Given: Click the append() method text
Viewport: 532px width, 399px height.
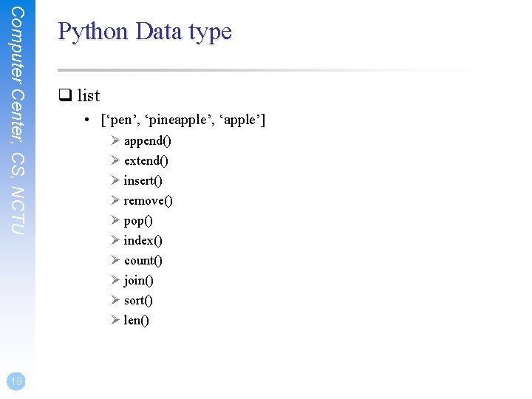Looking at the screenshot, I should pyautogui.click(x=148, y=141).
